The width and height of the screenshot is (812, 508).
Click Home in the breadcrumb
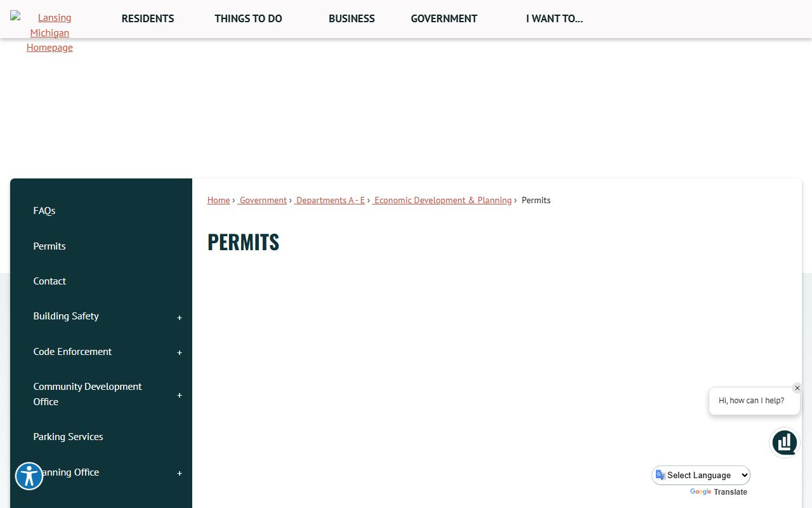[218, 200]
